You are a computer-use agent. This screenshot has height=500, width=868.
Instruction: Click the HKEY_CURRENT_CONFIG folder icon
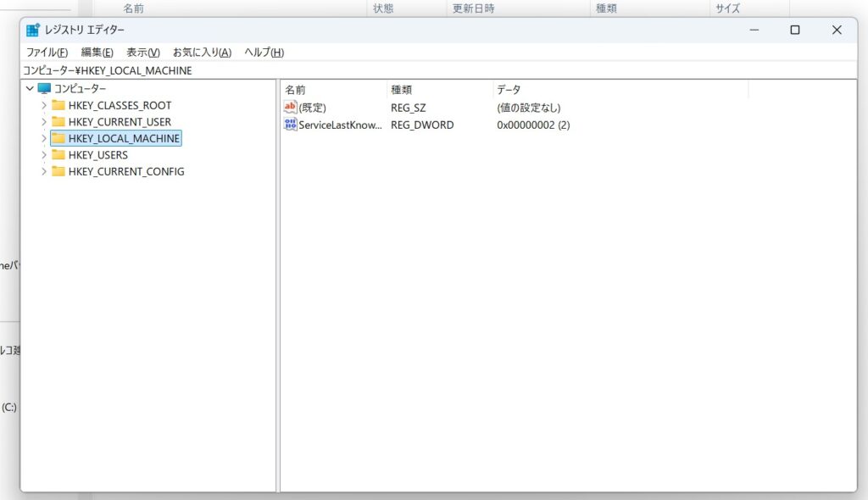[58, 171]
